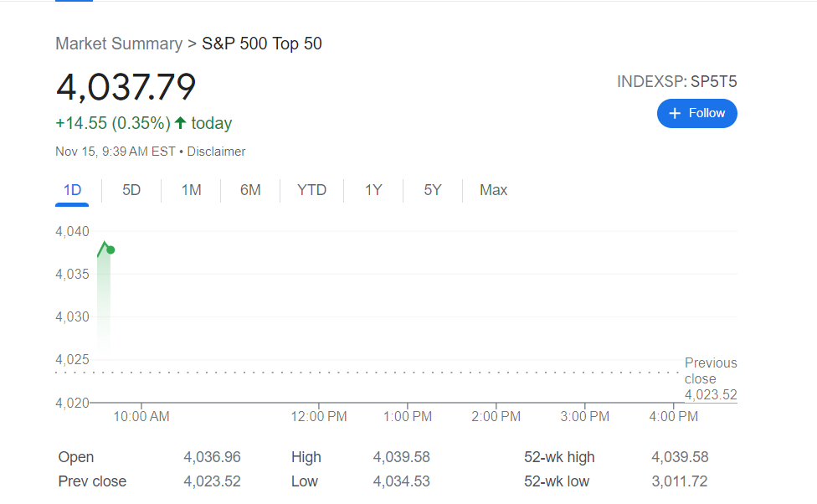Open the Max time range tab

pos(493,190)
